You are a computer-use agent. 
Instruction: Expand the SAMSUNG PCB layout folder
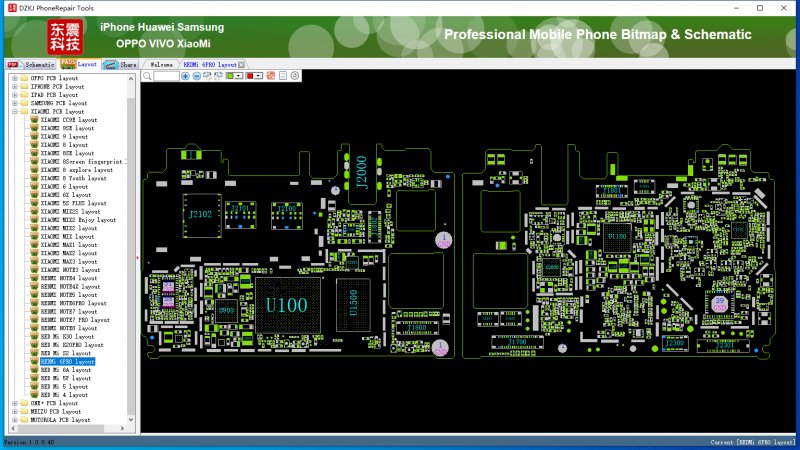point(14,103)
